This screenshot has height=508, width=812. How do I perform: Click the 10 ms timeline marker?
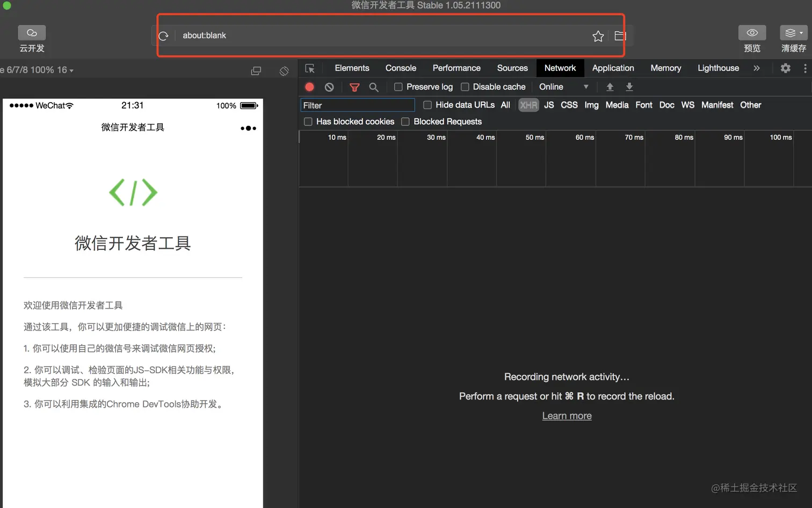tap(337, 138)
